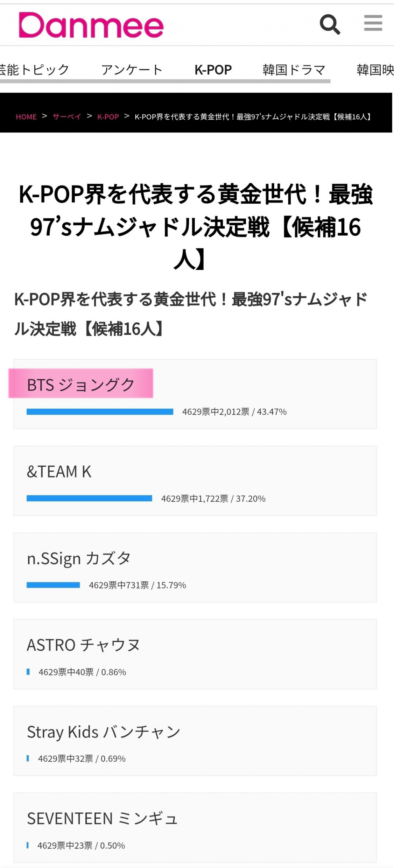Select the ASTRO チャウヌ poll option
This screenshot has width=394, height=868.
pyautogui.click(x=83, y=645)
